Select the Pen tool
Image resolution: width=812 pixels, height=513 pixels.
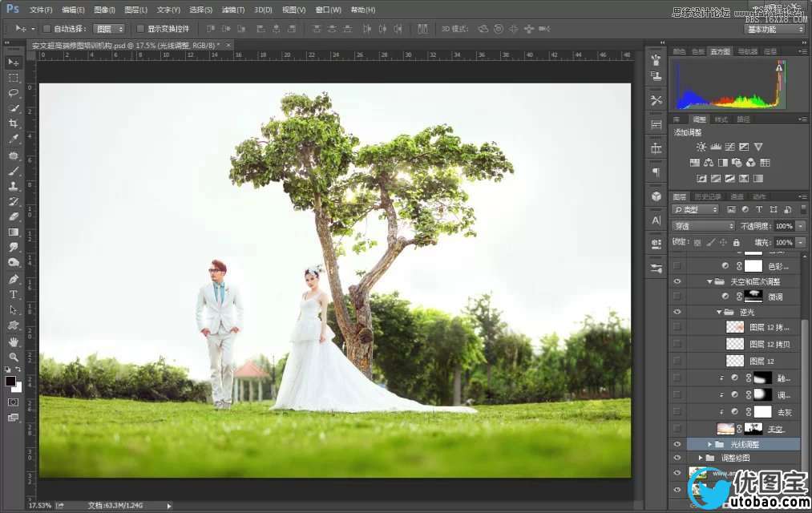point(14,280)
